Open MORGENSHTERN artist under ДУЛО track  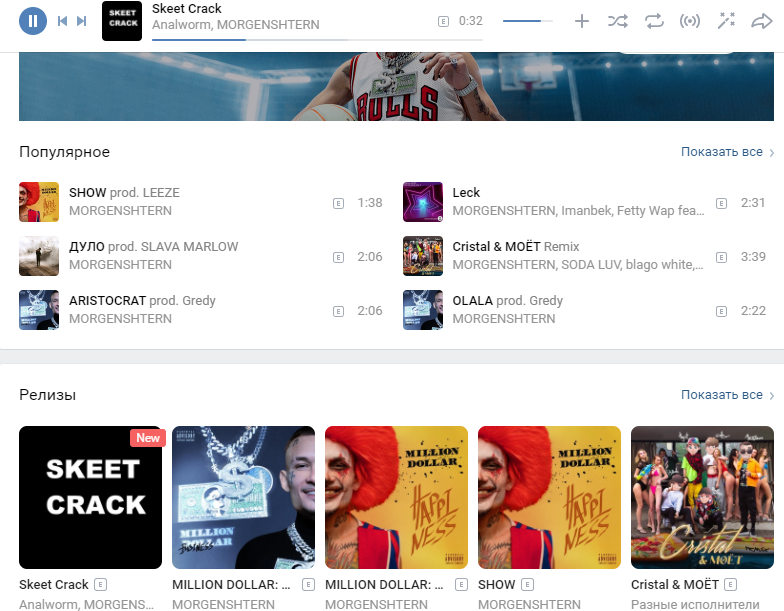click(x=120, y=264)
